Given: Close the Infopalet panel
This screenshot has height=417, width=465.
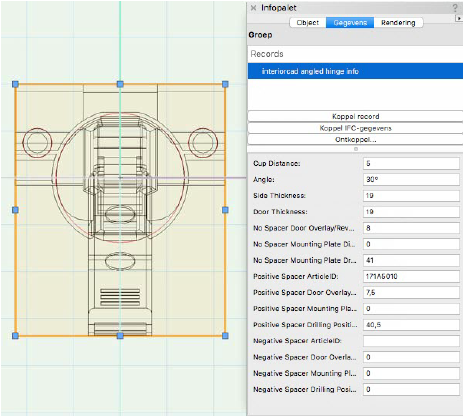Looking at the screenshot, I should tap(253, 8).
